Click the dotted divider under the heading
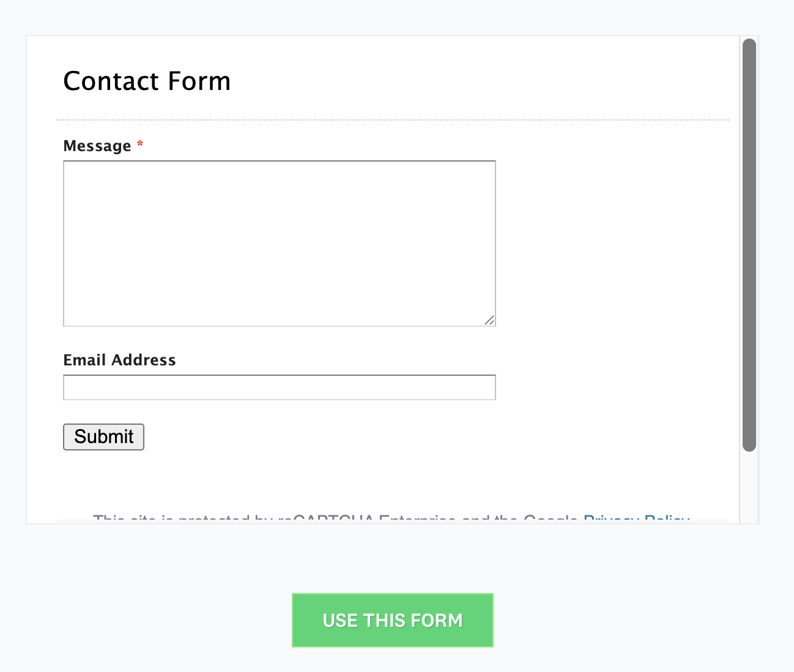The image size is (794, 672). (x=392, y=120)
